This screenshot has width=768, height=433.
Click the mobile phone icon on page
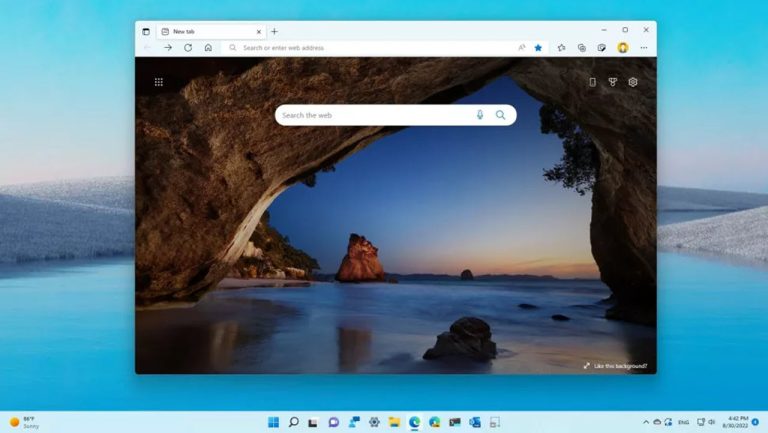click(x=593, y=82)
